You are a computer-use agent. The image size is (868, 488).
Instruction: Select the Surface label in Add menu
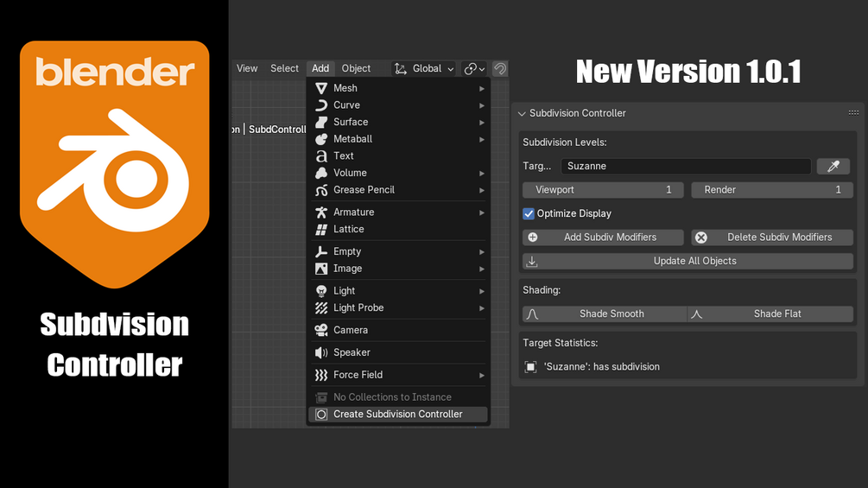tap(351, 122)
